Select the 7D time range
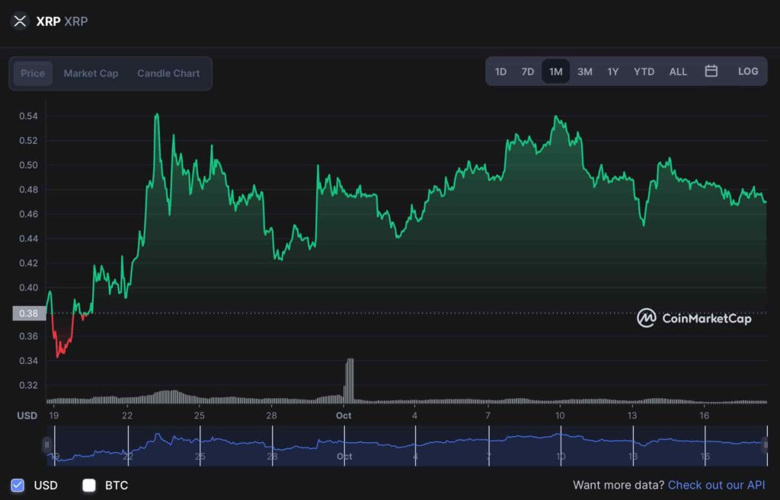This screenshot has width=780, height=500. [x=528, y=72]
